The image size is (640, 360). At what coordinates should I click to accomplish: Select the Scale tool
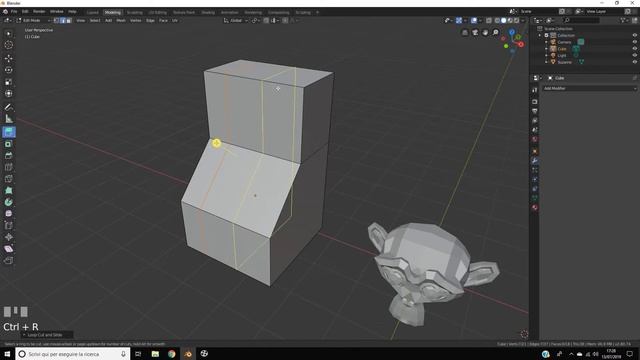9,82
